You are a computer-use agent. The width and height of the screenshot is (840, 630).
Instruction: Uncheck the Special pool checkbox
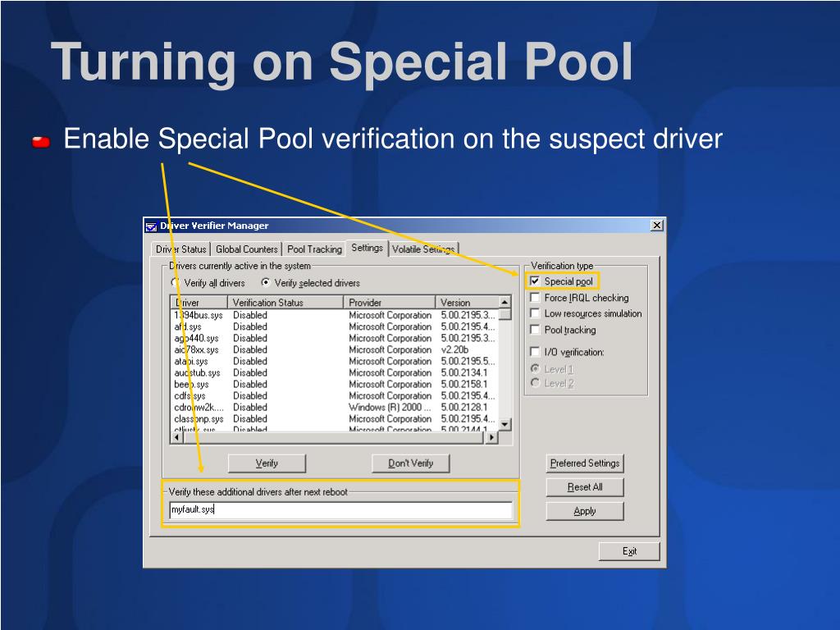[x=535, y=281]
